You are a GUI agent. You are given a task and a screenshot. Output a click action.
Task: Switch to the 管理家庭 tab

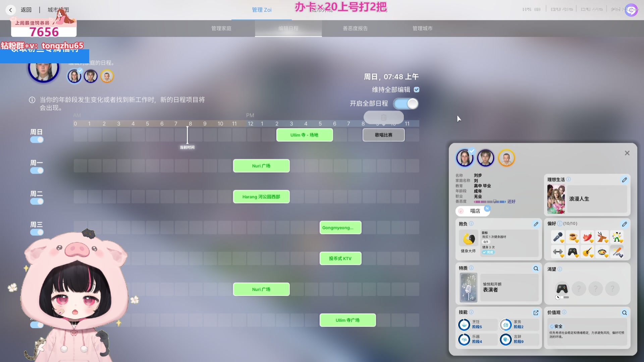click(x=221, y=28)
